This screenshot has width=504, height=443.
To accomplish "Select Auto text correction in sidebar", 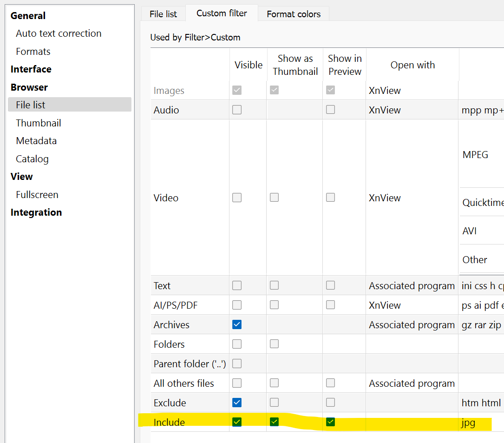I will [x=59, y=33].
